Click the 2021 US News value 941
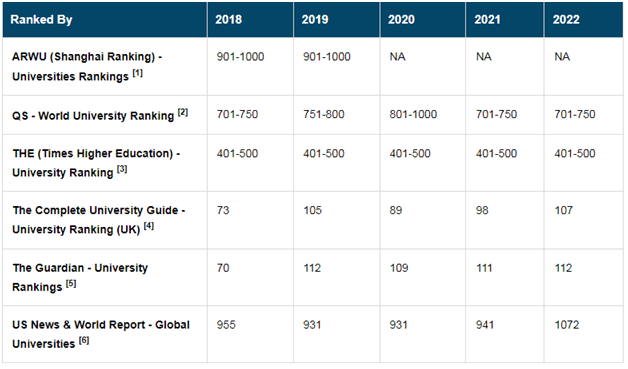 point(485,325)
